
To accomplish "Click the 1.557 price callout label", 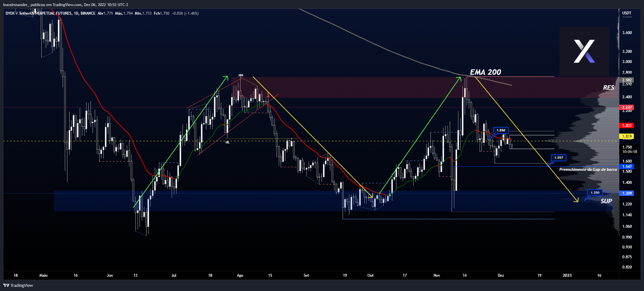I will coord(558,158).
